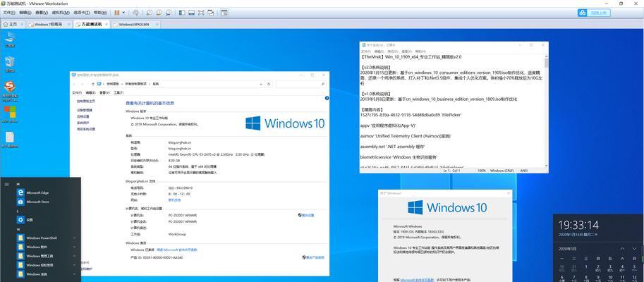Open the 文件(F) menu in VMware
This screenshot has width=644, height=282.
coord(9,13)
